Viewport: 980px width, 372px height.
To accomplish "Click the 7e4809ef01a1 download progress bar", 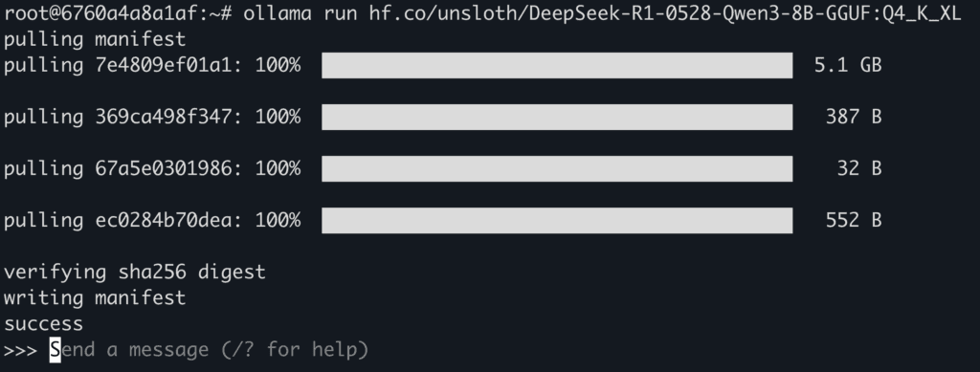I will point(557,66).
